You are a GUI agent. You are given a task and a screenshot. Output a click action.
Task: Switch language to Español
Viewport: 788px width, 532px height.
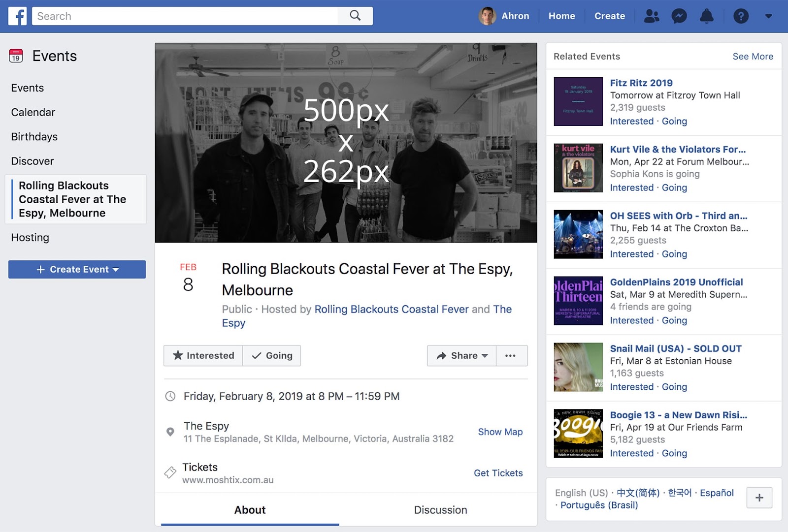[717, 493]
